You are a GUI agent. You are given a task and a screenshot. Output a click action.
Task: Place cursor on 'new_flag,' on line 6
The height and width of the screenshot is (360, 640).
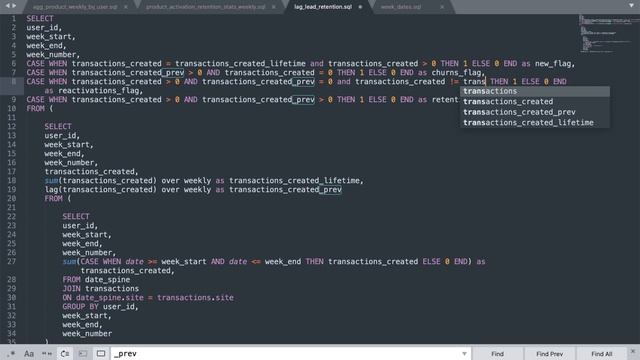[x=555, y=64]
